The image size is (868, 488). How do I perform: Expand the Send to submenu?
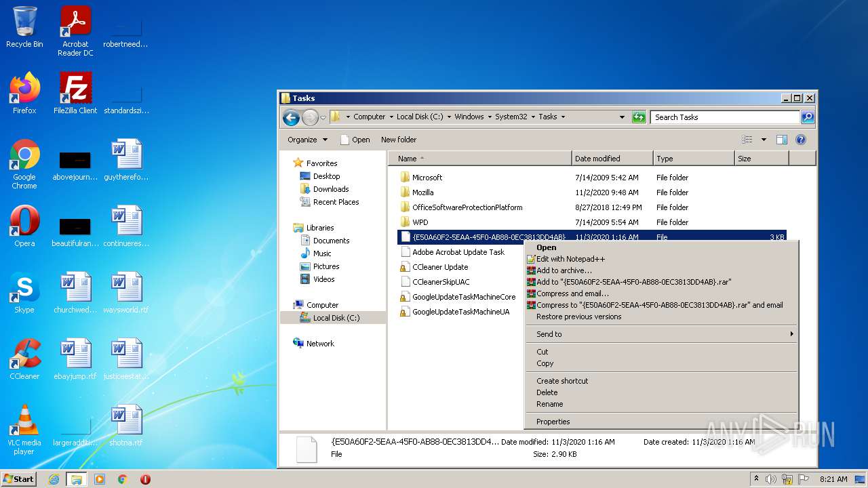click(662, 334)
